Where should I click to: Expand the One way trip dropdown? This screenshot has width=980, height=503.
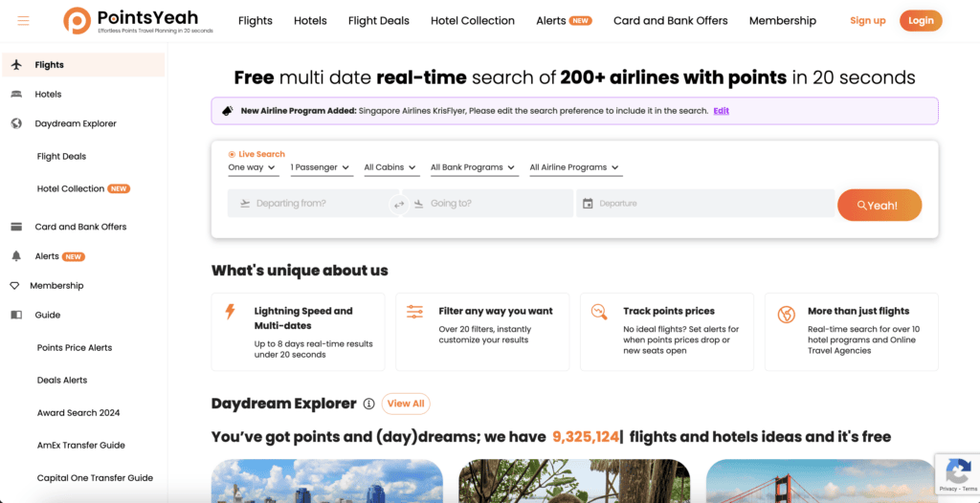pyautogui.click(x=253, y=167)
